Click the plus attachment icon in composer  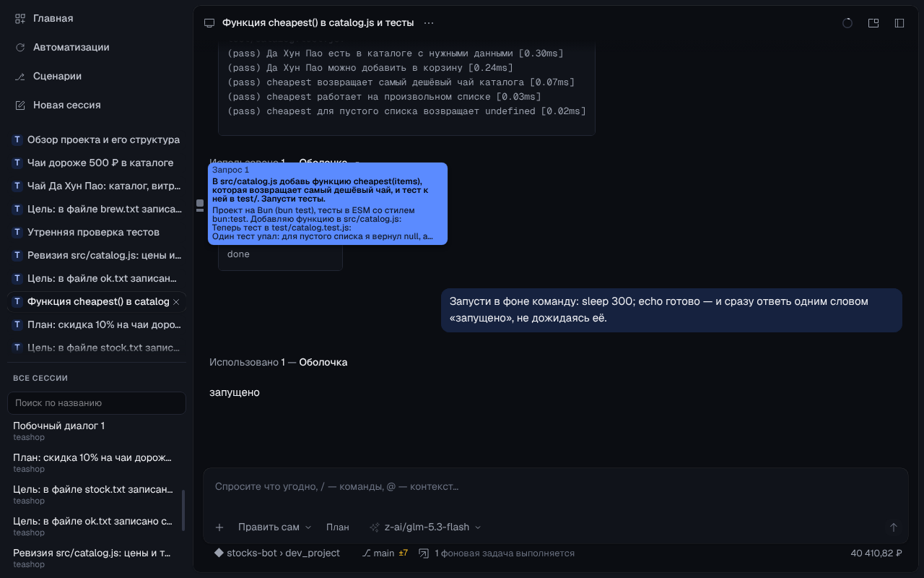[220, 527]
